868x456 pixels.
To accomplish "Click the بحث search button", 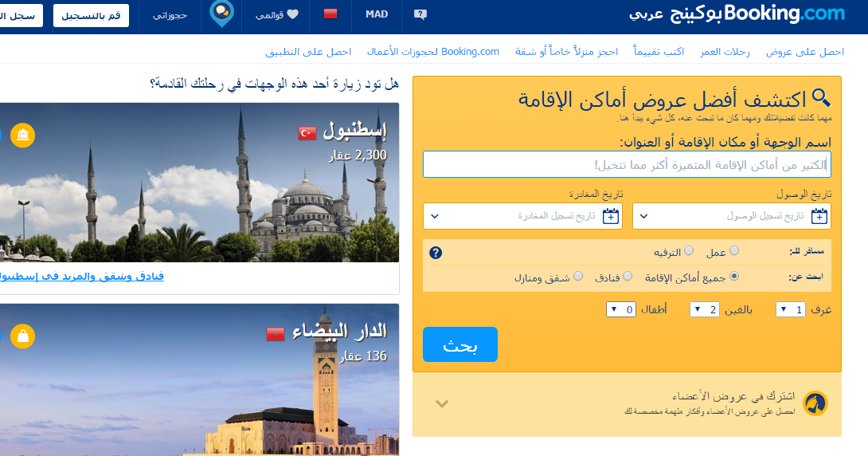I will click(460, 344).
